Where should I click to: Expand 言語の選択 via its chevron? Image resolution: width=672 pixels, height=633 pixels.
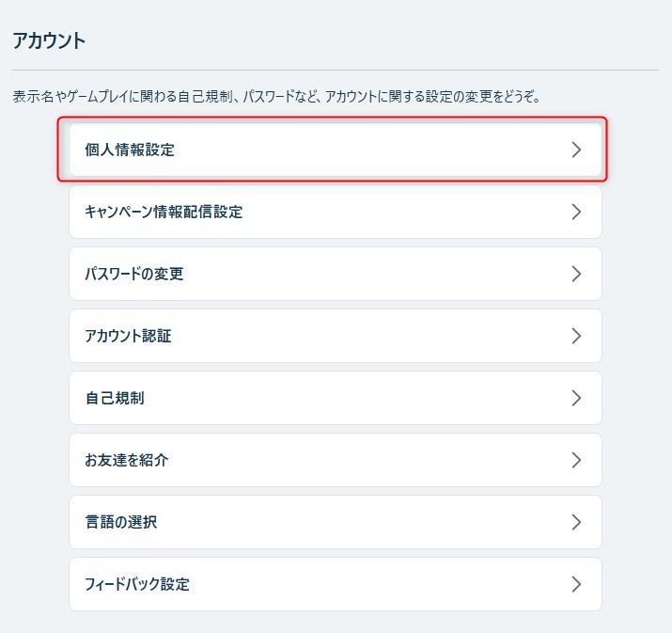pos(576,522)
